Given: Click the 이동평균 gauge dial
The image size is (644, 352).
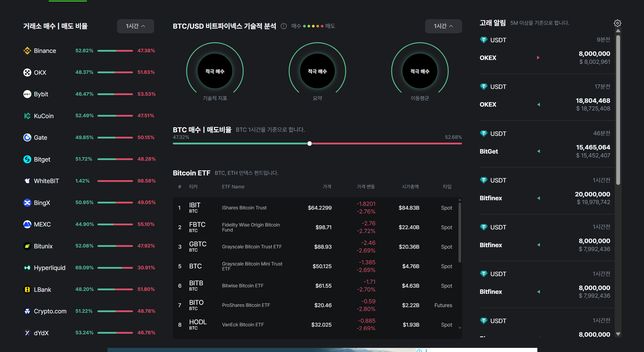Looking at the screenshot, I should (x=419, y=71).
